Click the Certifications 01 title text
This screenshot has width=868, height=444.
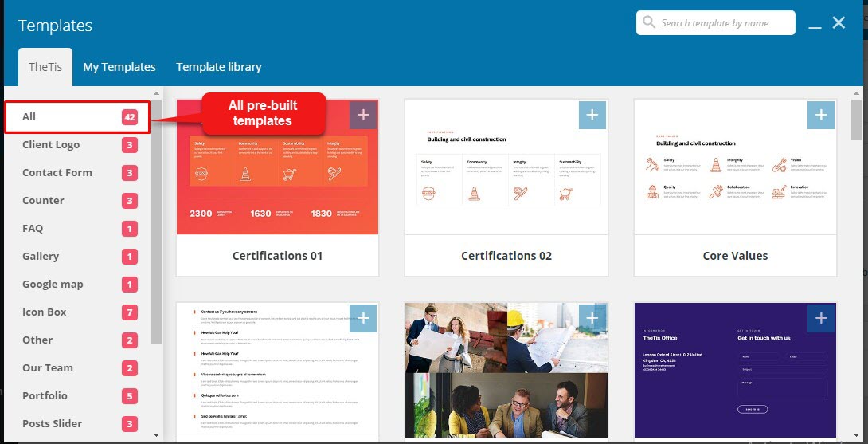click(x=277, y=256)
